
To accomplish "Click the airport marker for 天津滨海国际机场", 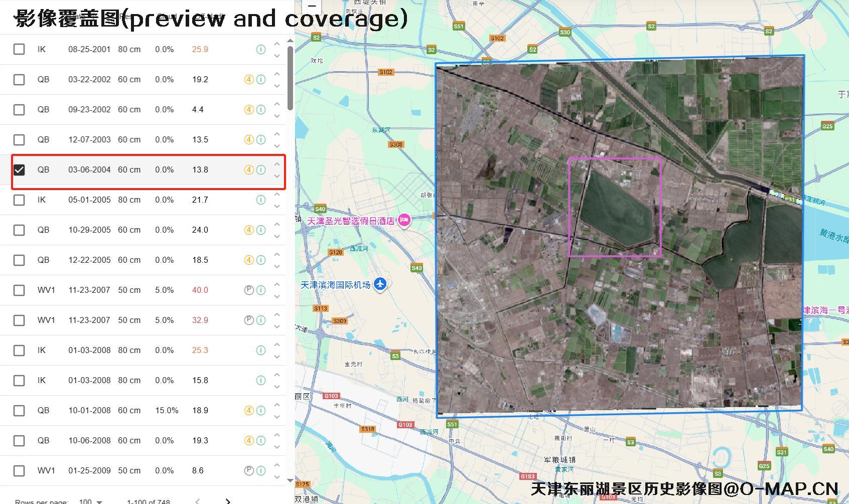I will click(380, 284).
